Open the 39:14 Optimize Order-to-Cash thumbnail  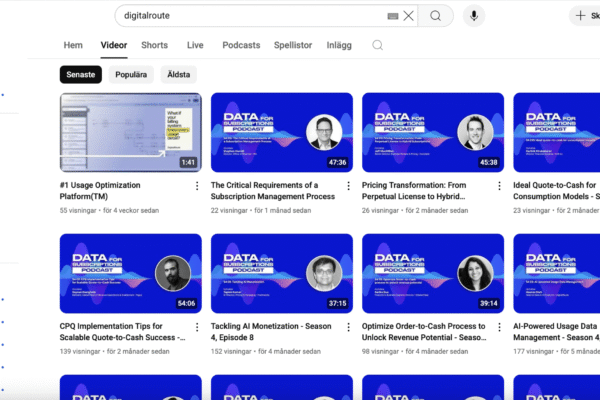click(x=433, y=273)
